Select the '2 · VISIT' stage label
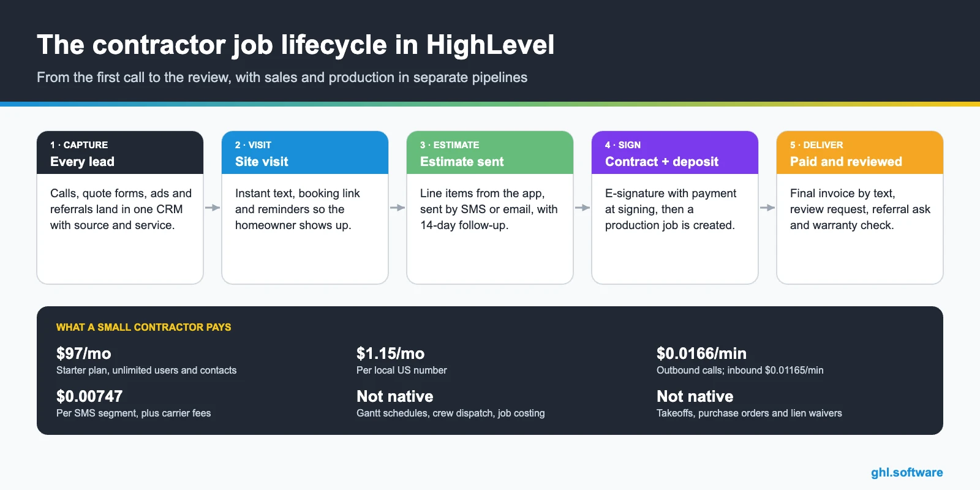This screenshot has height=490, width=980. 253,145
